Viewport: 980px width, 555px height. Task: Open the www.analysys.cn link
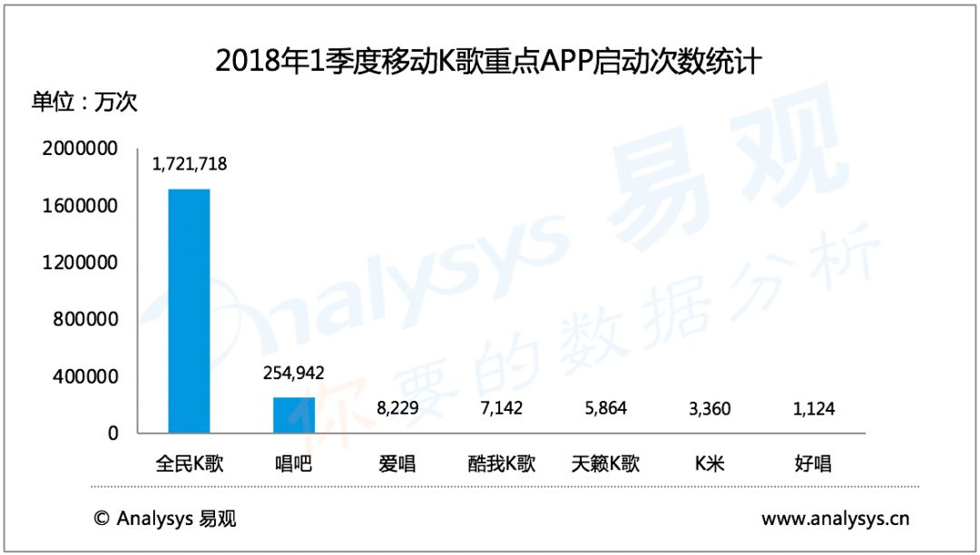(x=835, y=519)
